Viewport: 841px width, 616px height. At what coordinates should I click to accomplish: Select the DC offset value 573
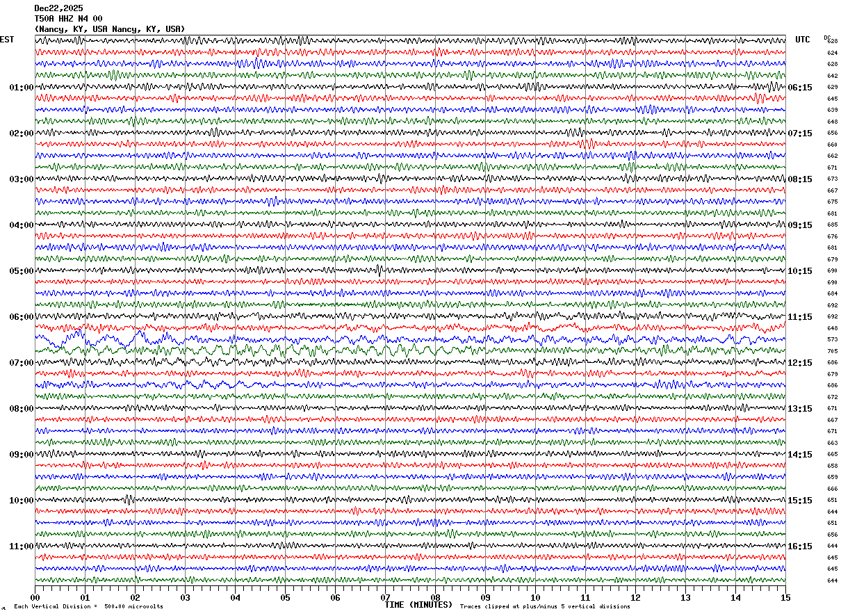(832, 340)
